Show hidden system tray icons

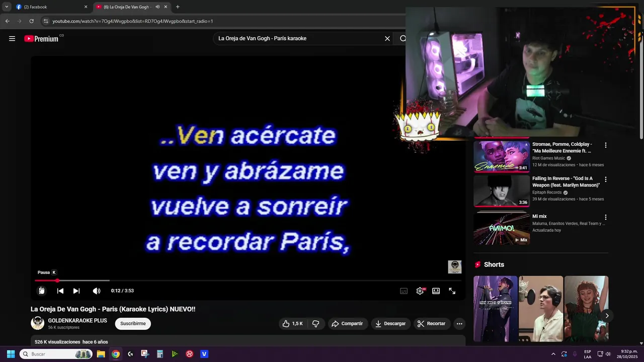553,354
